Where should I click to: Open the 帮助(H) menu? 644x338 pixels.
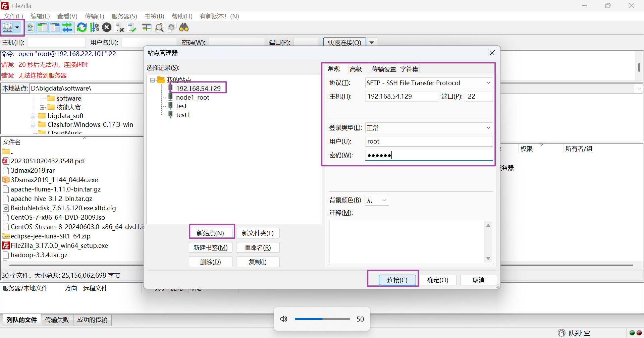coord(182,16)
